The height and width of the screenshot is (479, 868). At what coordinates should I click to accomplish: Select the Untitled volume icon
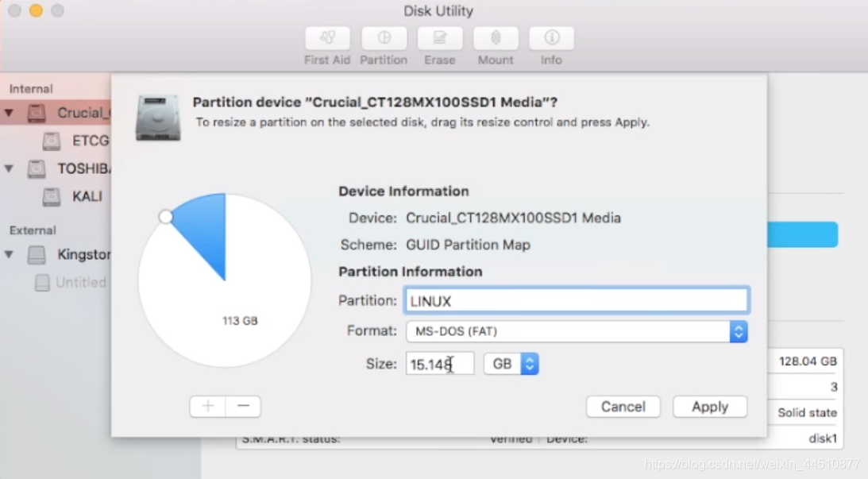click(x=42, y=283)
